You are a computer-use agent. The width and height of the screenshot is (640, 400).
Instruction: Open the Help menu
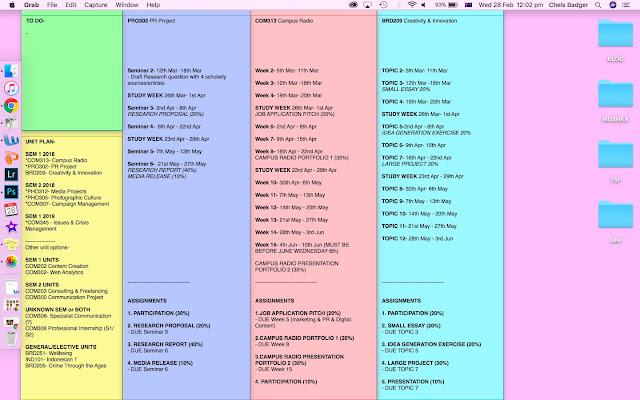(x=153, y=5)
